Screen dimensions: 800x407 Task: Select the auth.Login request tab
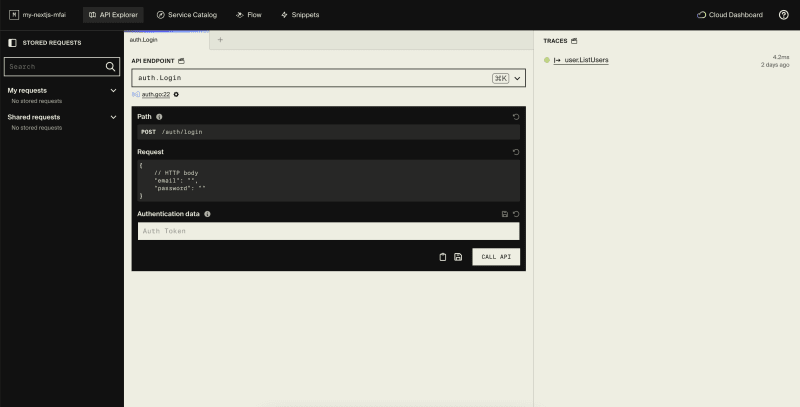[x=166, y=40]
